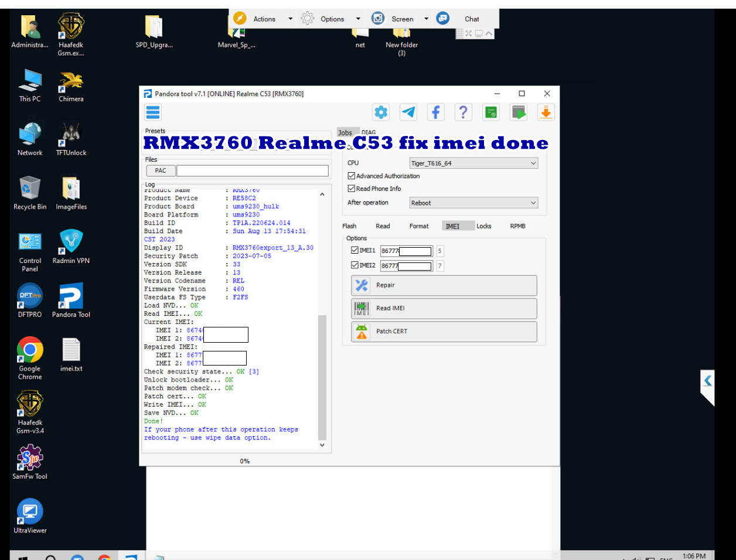
Task: Open UltraViewer desktop shortcut
Action: [x=30, y=516]
